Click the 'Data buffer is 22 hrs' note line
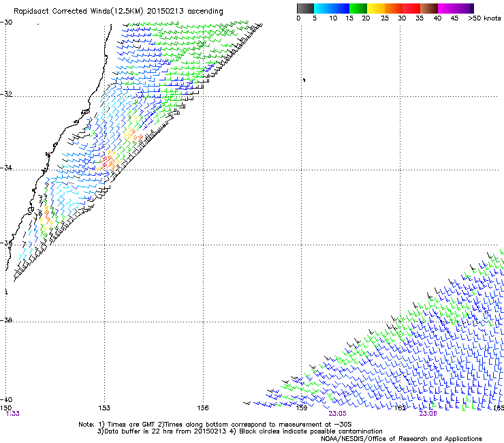 click(240, 431)
